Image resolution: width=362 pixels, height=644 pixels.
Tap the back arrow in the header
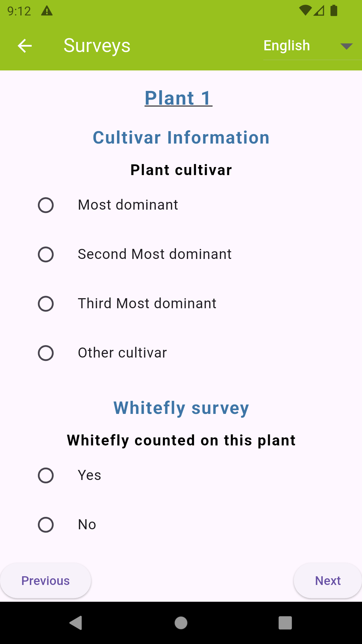[25, 46]
